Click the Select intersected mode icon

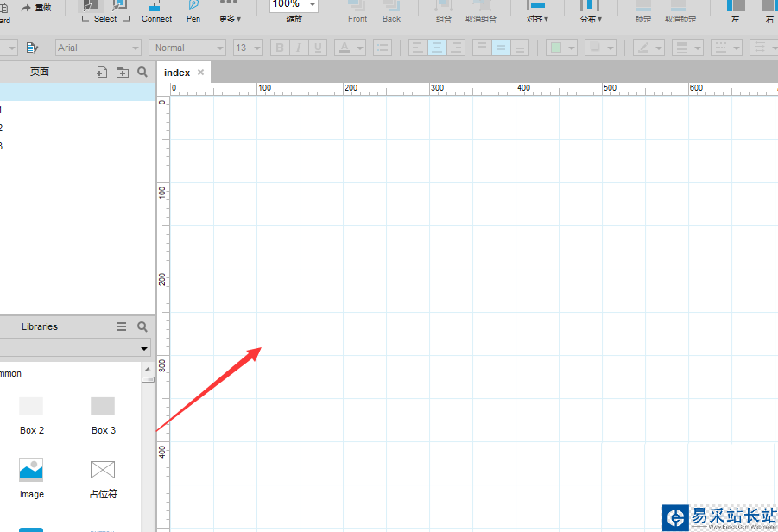(x=90, y=6)
